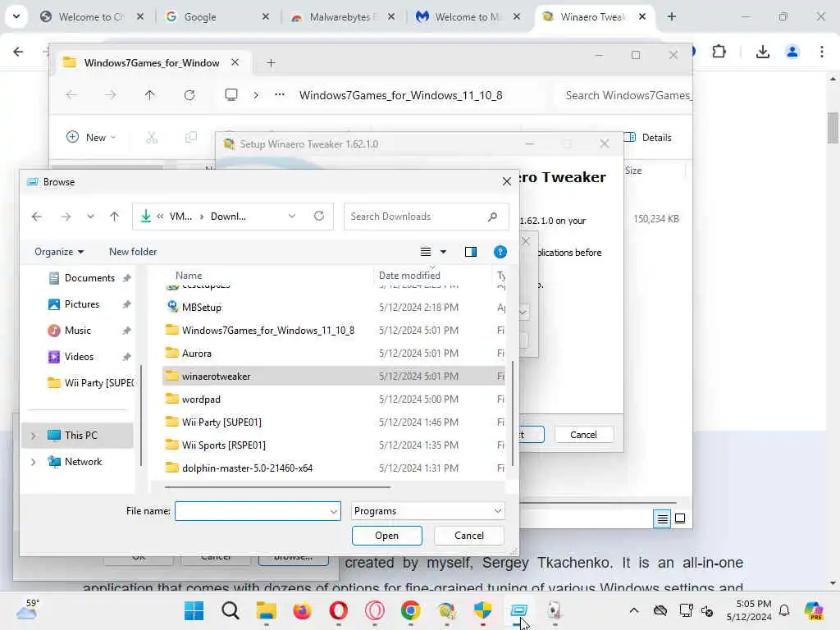The width and height of the screenshot is (840, 630).
Task: Select the winaerotweaker folder
Action: point(216,377)
